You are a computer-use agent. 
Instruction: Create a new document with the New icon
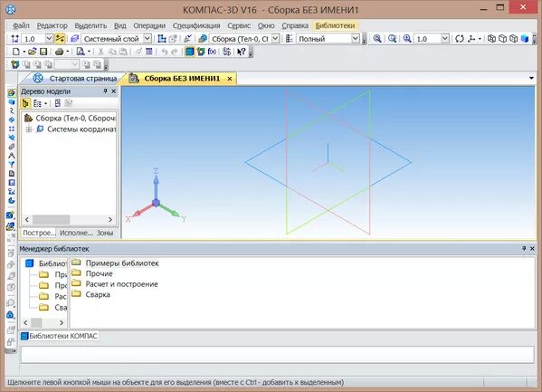coord(16,52)
